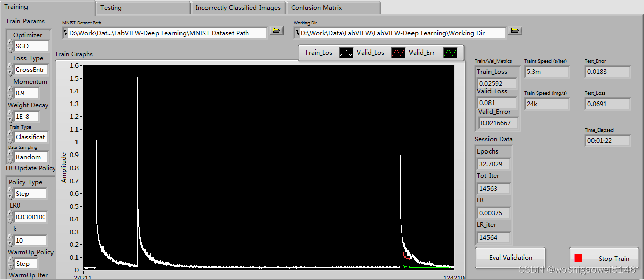This screenshot has height=280, width=644.
Task: Select the Epochs value 32.7029
Action: coord(493,164)
